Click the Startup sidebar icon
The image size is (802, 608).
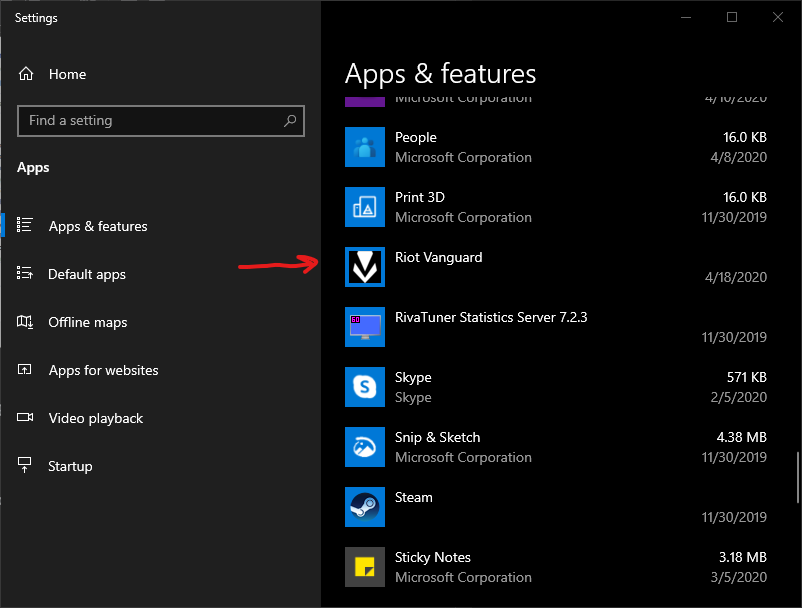pyautogui.click(x=25, y=465)
